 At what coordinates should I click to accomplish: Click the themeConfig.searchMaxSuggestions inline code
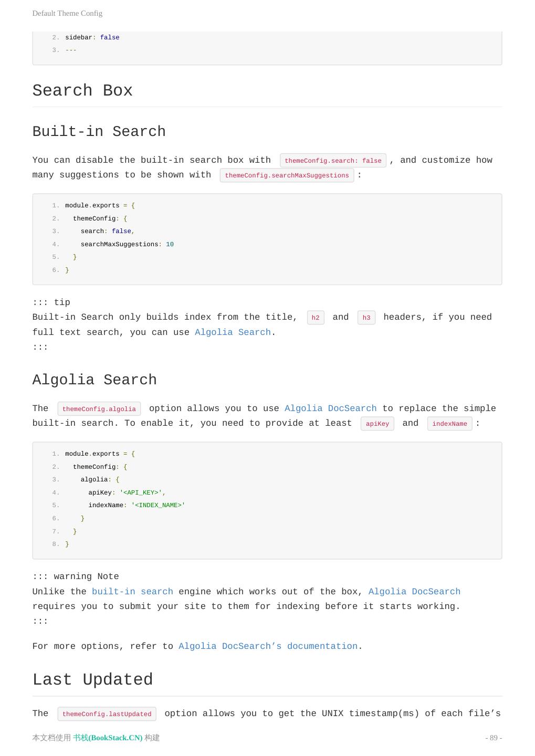coord(287,175)
